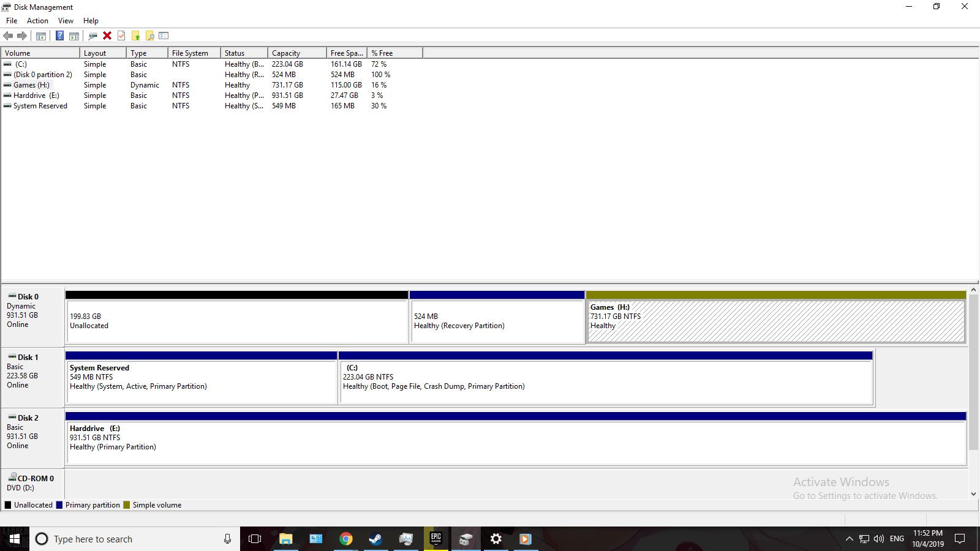Image resolution: width=980 pixels, height=551 pixels.
Task: Click the disk with magnifier toolbar icon
Action: [x=92, y=36]
